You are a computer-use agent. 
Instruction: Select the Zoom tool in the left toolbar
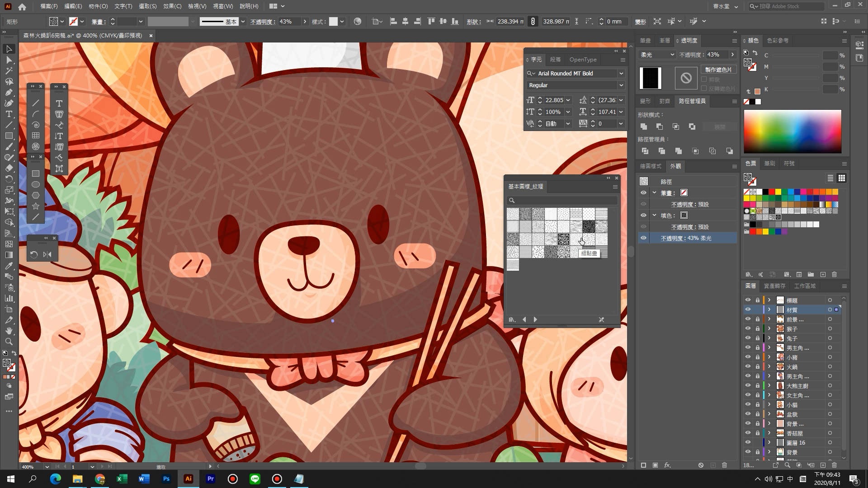9,342
